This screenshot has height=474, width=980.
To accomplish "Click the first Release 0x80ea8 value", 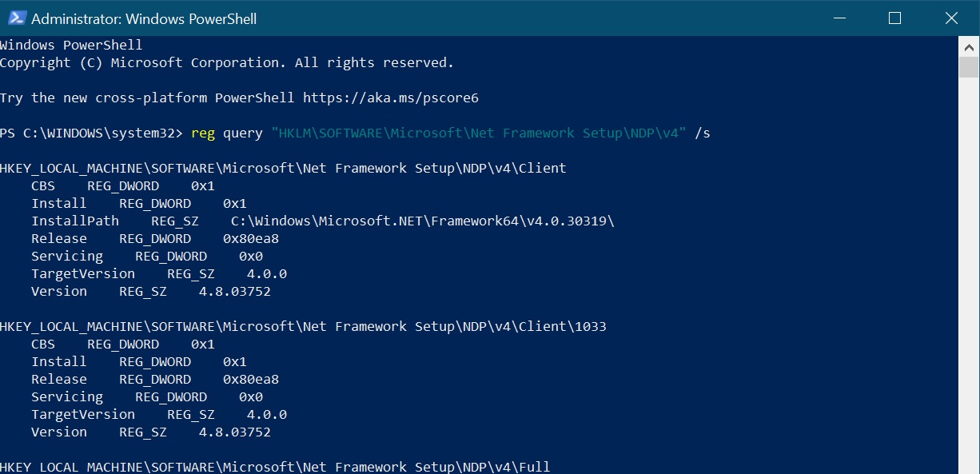I will (x=251, y=238).
